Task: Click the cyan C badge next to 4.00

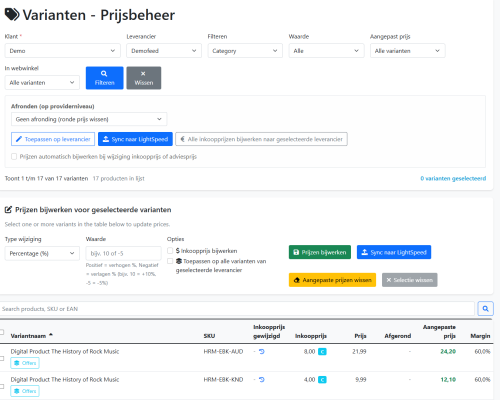Action: coord(322,379)
